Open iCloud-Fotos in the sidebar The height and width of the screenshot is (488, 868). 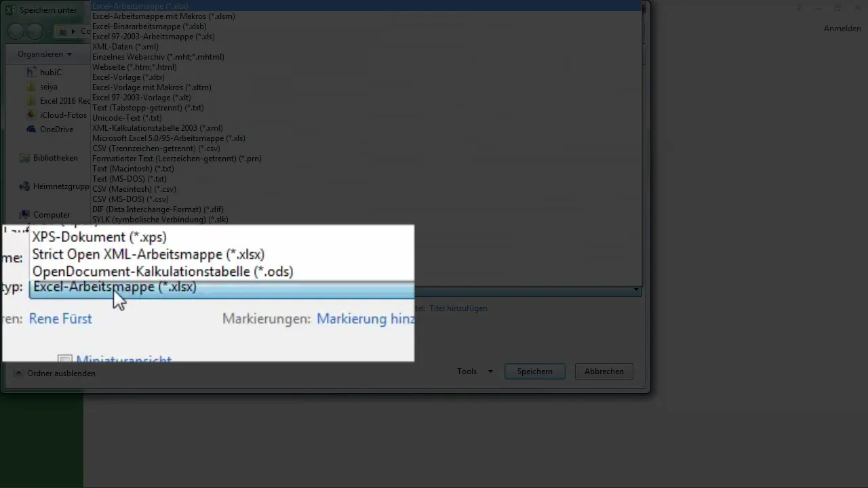(x=56, y=115)
